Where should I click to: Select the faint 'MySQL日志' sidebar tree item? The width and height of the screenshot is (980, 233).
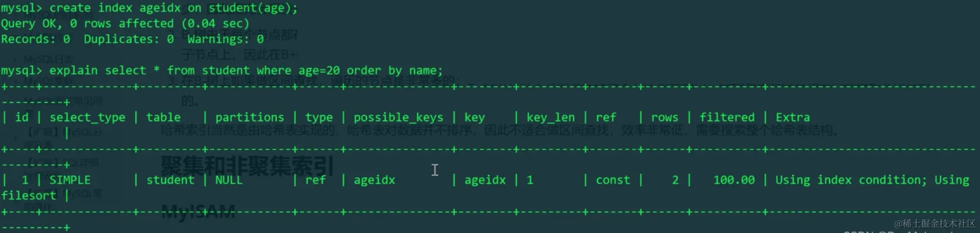point(49,59)
